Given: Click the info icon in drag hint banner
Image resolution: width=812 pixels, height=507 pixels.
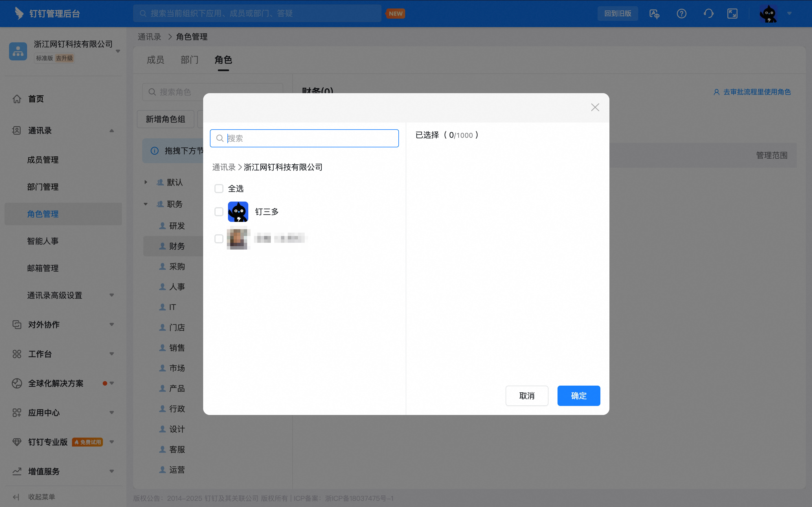Looking at the screenshot, I should (x=155, y=151).
